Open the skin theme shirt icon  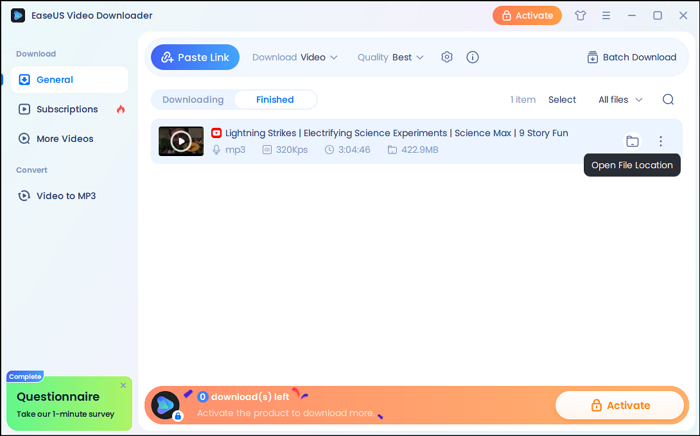click(580, 16)
